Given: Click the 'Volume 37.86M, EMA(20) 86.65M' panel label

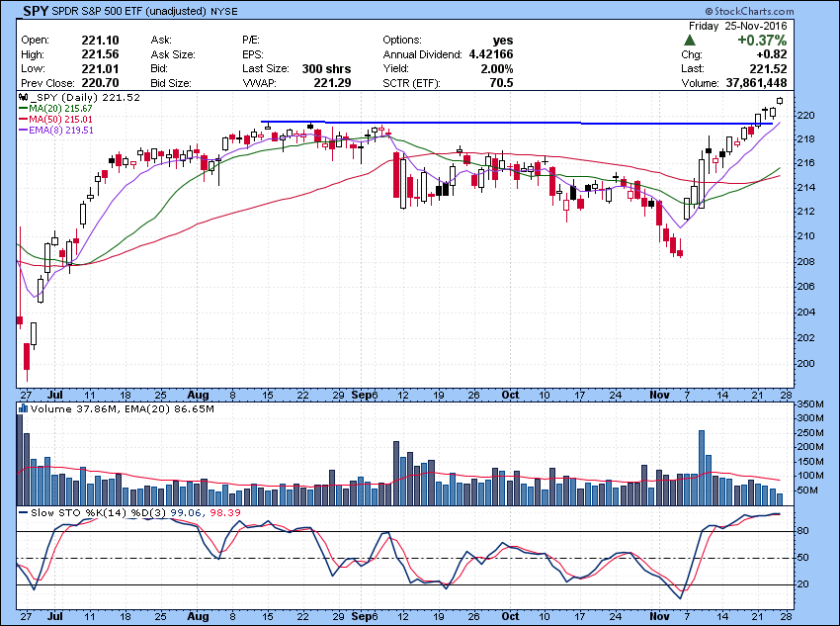Looking at the screenshot, I should pos(123,409).
